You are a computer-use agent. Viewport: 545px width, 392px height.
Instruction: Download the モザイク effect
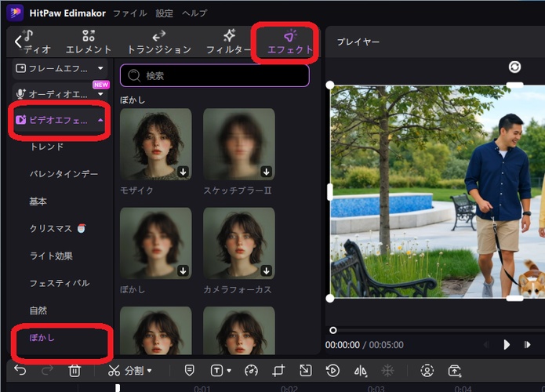(x=183, y=172)
